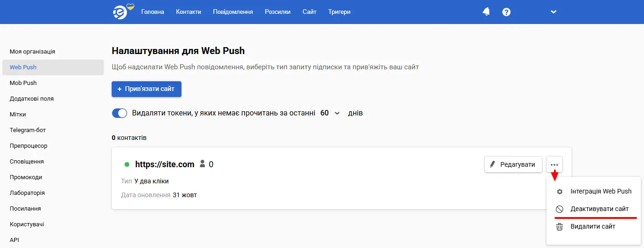This screenshot has height=248, width=644.
Task: Click the gear icon for Web Push integration
Action: tap(560, 191)
